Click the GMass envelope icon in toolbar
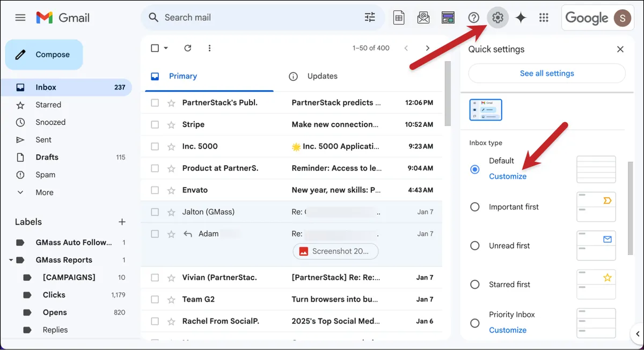This screenshot has height=350, width=644. click(423, 18)
